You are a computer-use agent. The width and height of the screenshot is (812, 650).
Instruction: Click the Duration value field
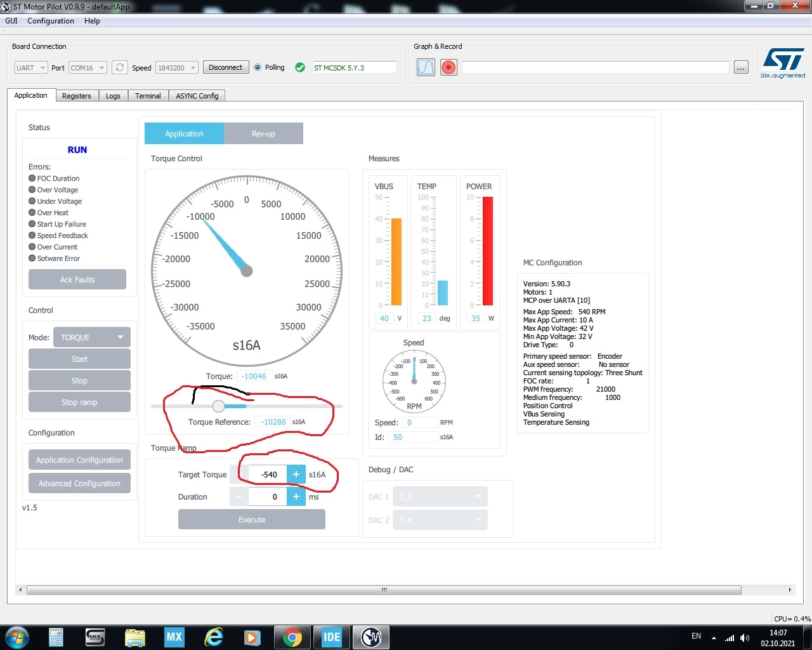(268, 496)
